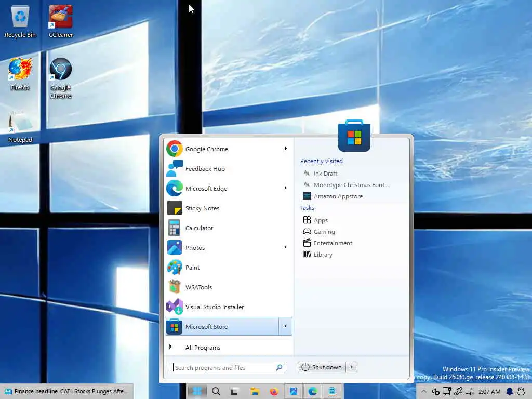Open quick settings sliders tray icon
Screen dimensions: 532x399
pos(470,392)
